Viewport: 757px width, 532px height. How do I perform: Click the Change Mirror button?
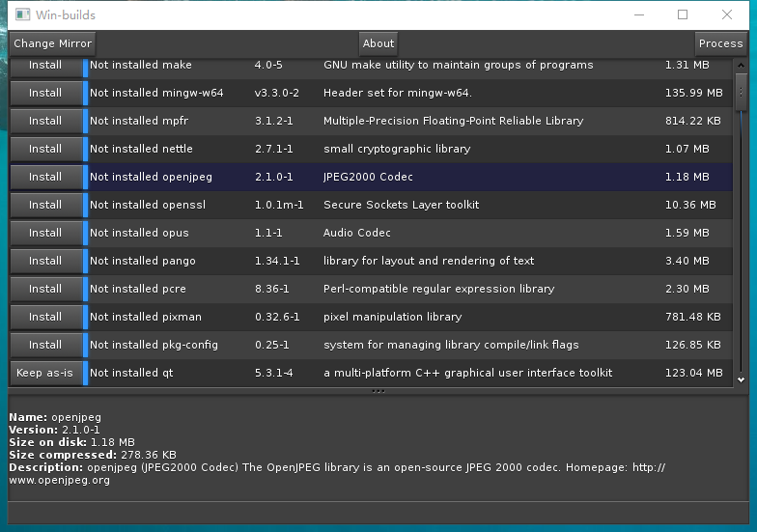[53, 43]
